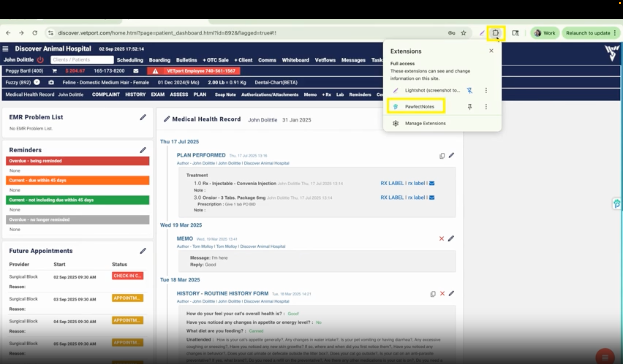Open the Scheduling menu
This screenshot has height=364, width=623.
130,60
